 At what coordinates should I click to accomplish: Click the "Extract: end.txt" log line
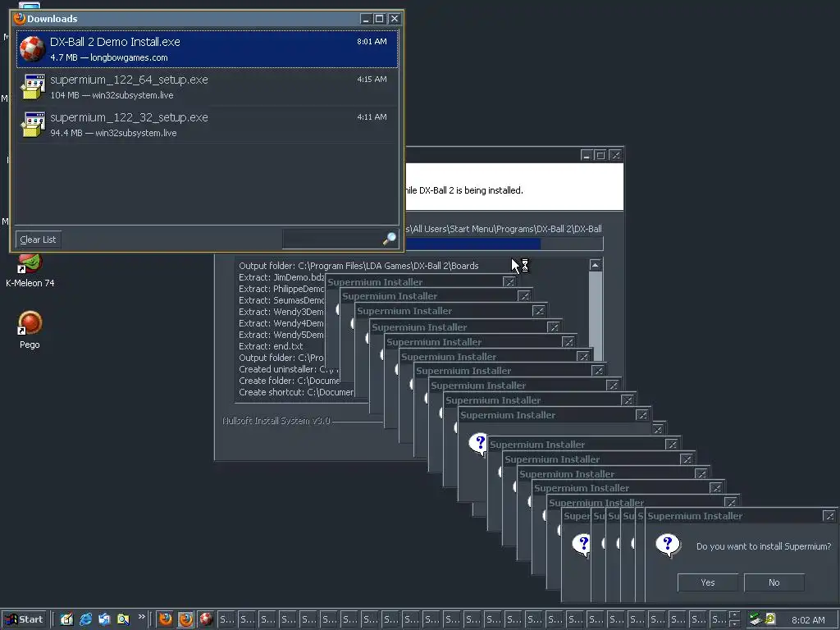271,346
